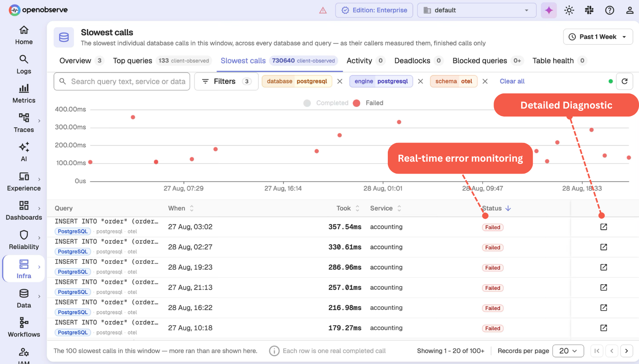Open the default organization dropdown
Screen dimensions: 639x364
coord(477,10)
